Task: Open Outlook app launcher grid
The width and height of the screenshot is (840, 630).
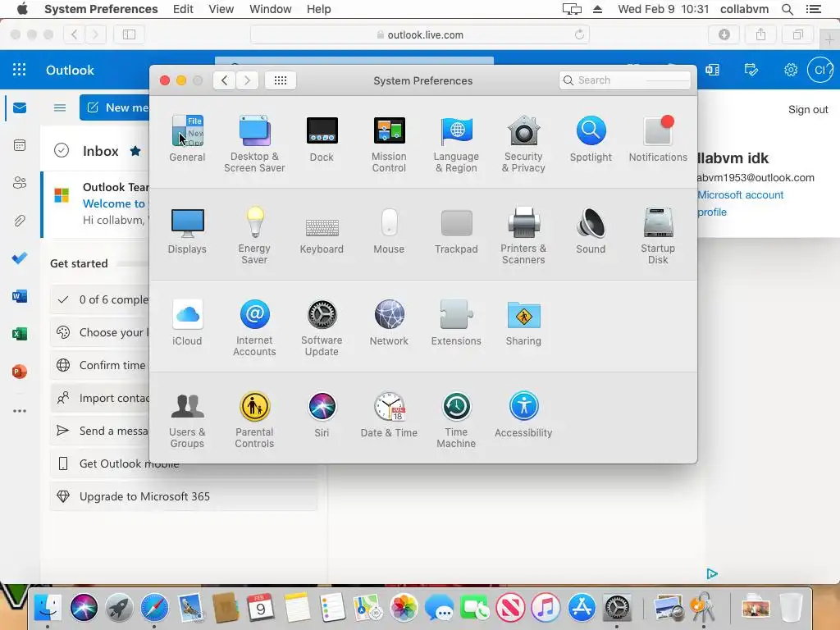Action: click(x=20, y=70)
